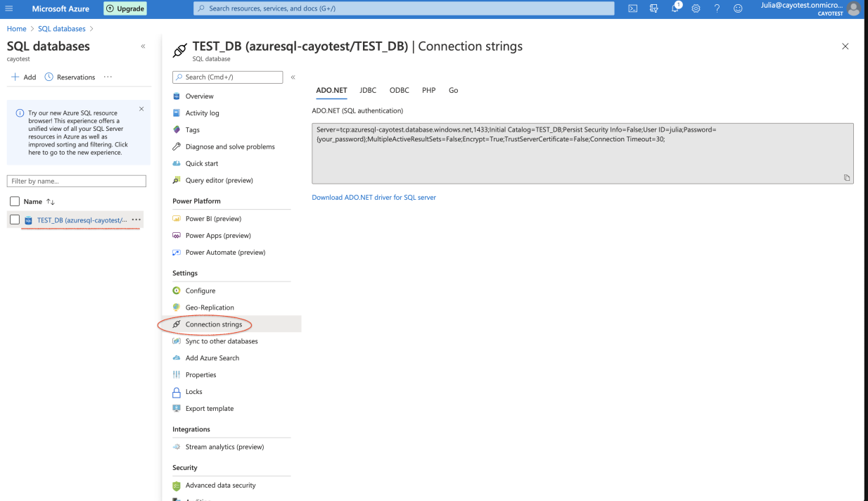Click Add in the SQL databases toolbar
This screenshot has width=868, height=501.
pos(23,77)
